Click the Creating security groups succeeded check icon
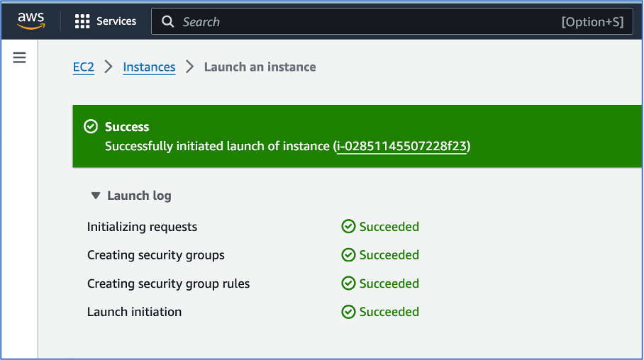This screenshot has height=360, width=644. pos(348,255)
